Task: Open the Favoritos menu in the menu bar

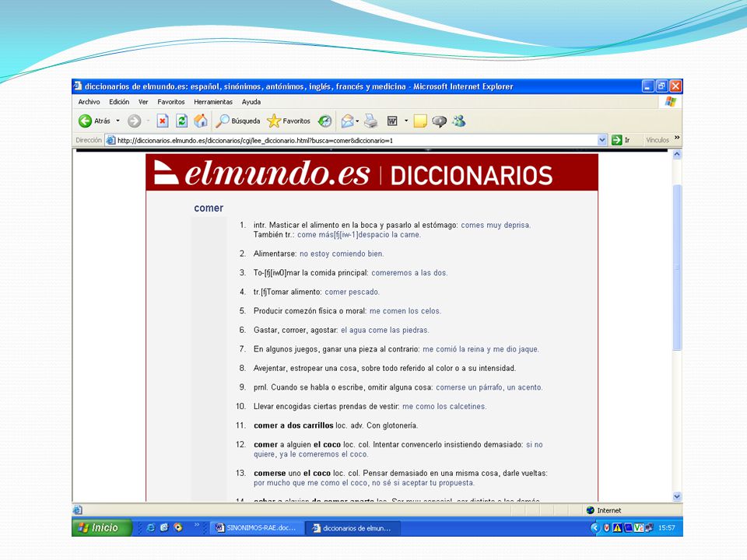Action: click(171, 102)
